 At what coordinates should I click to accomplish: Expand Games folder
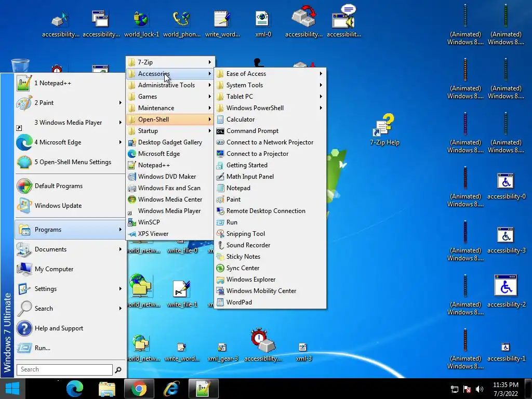pos(170,97)
